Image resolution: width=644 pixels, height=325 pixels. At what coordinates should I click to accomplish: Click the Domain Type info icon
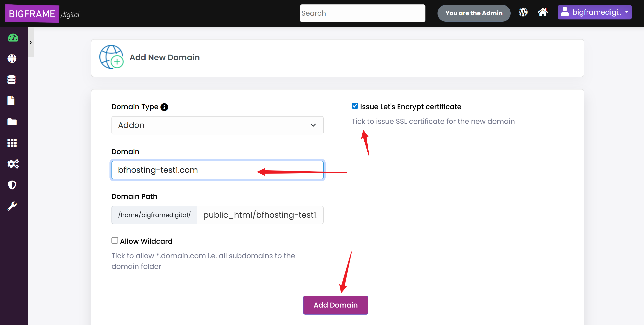click(x=164, y=107)
